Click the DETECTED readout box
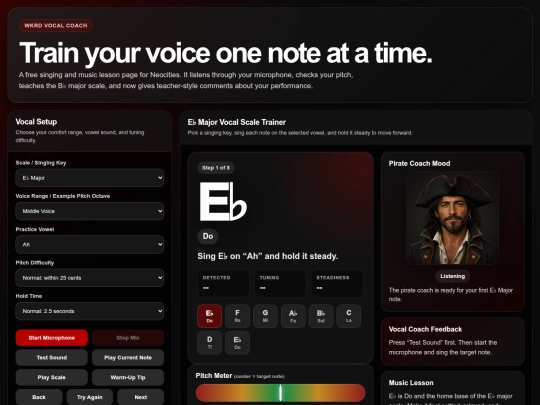Image resolution: width=540 pixels, height=405 pixels. click(223, 283)
